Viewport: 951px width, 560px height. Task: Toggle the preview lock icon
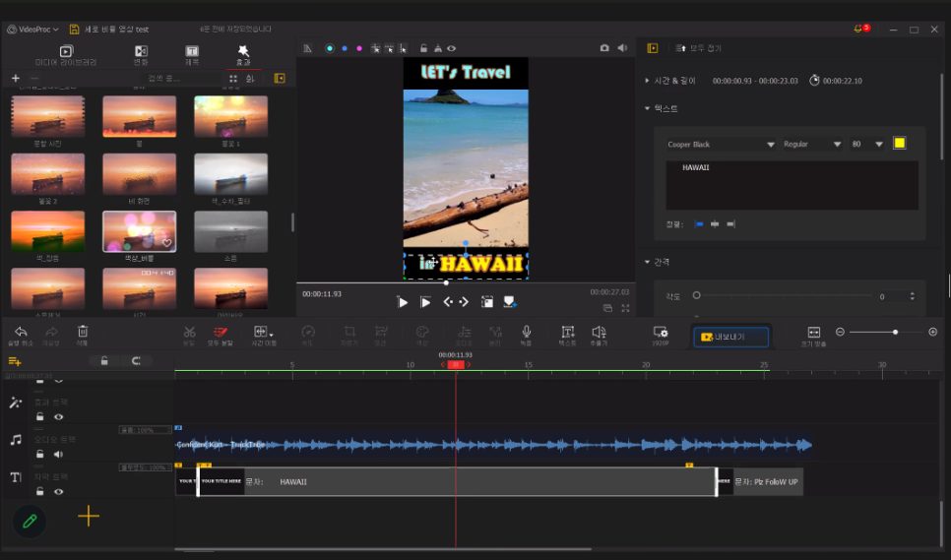point(424,48)
